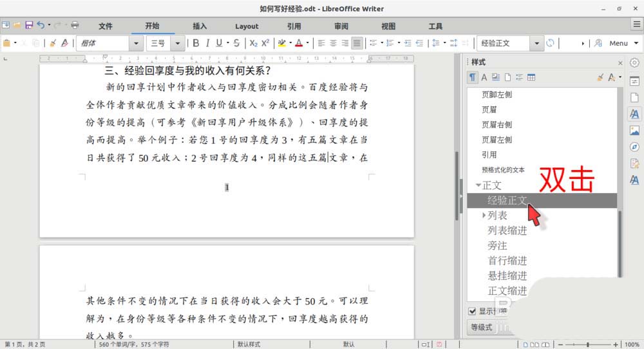644x349 pixels.
Task: Toggle Justified alignment
Action: [357, 42]
